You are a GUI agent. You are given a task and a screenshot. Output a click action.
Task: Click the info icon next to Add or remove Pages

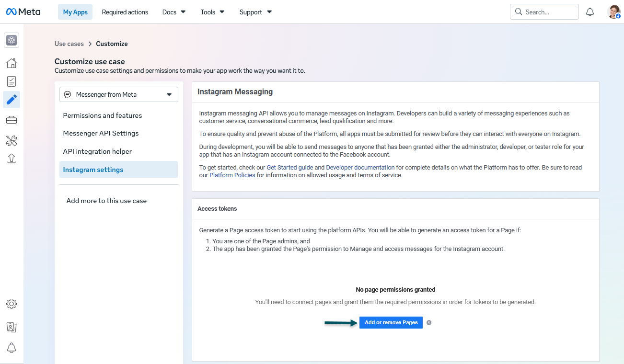click(x=429, y=323)
